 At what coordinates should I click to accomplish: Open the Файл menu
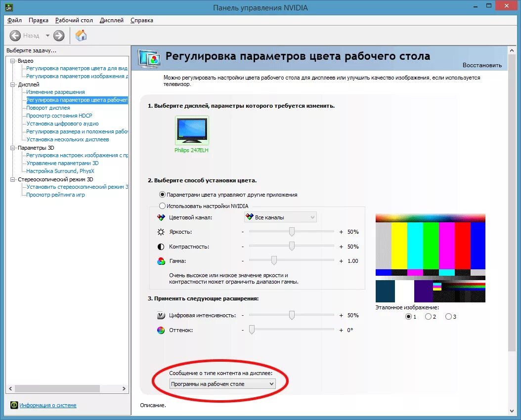click(x=15, y=20)
